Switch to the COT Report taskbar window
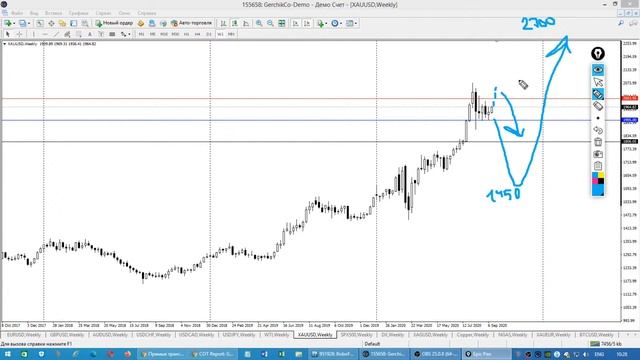This screenshot has height=360, width=640. pos(213,354)
